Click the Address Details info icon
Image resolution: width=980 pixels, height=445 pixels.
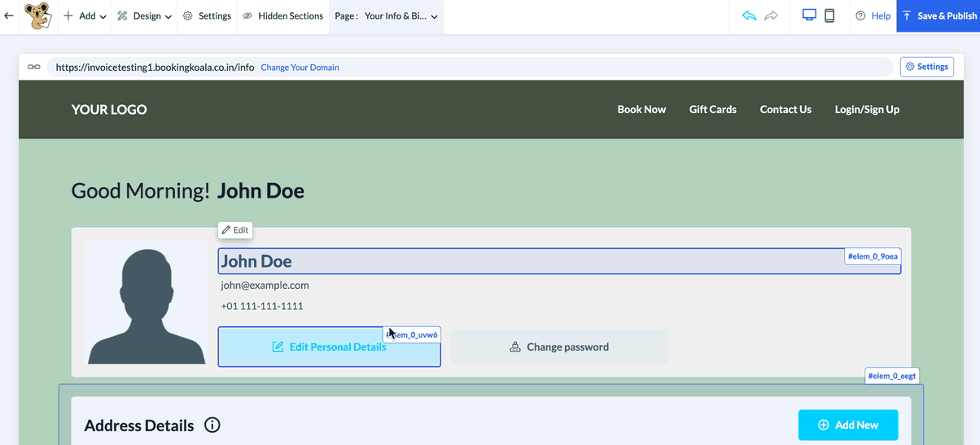(x=212, y=425)
